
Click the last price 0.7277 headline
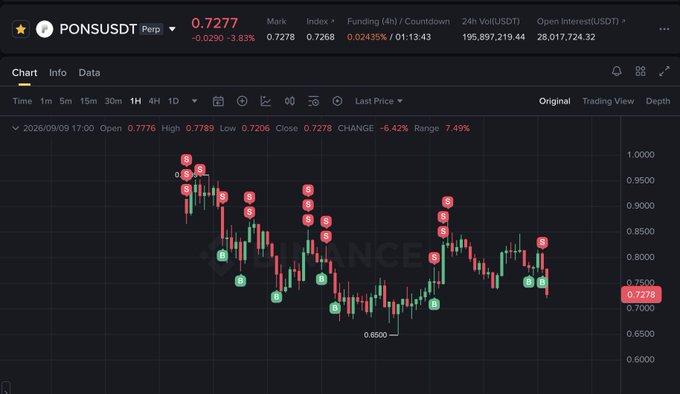coord(215,23)
